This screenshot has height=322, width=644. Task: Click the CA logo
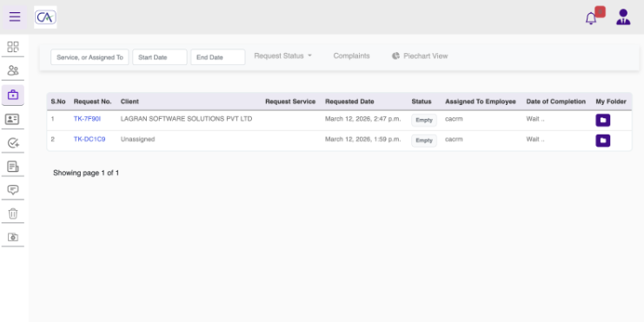45,17
